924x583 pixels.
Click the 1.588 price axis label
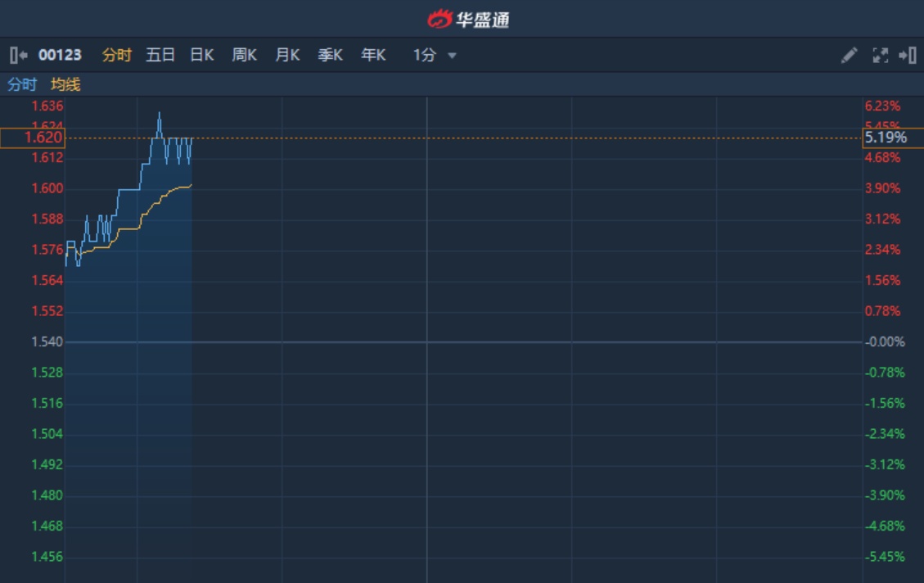(x=47, y=219)
